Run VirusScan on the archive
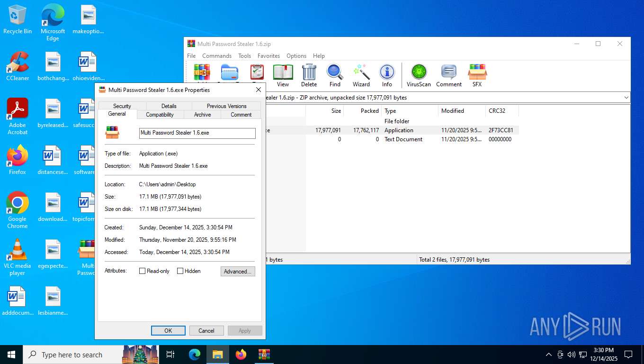The height and width of the screenshot is (364, 644). coord(419,76)
